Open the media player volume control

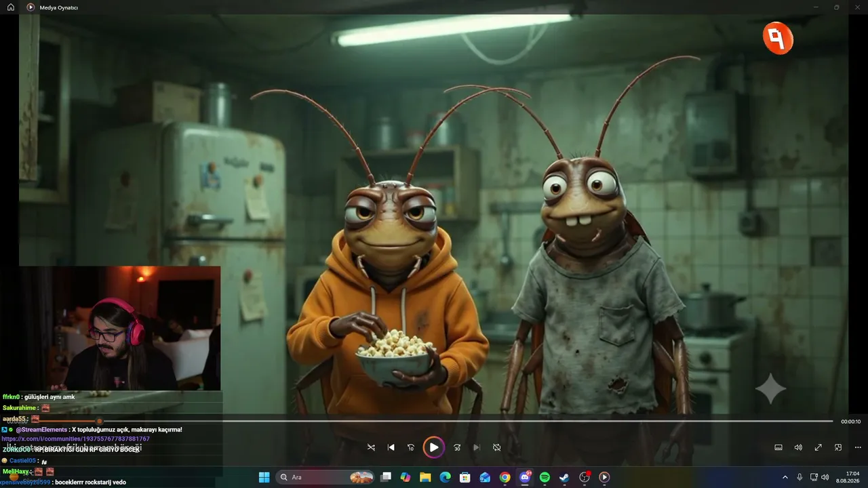(798, 447)
